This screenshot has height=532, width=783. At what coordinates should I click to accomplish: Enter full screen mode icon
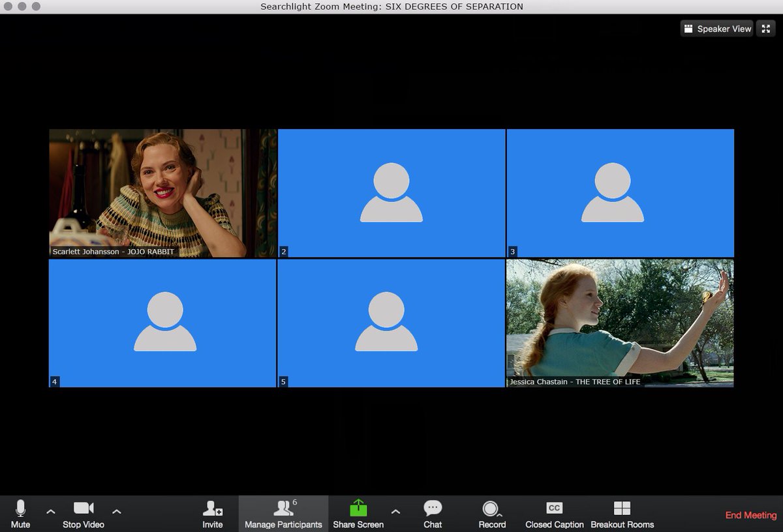coord(766,29)
